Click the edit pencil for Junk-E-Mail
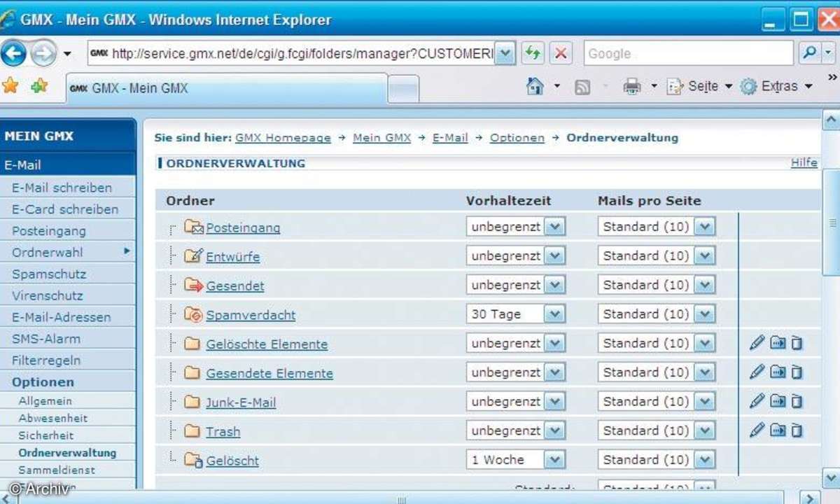Screen dimensions: 840x504 click(757, 401)
